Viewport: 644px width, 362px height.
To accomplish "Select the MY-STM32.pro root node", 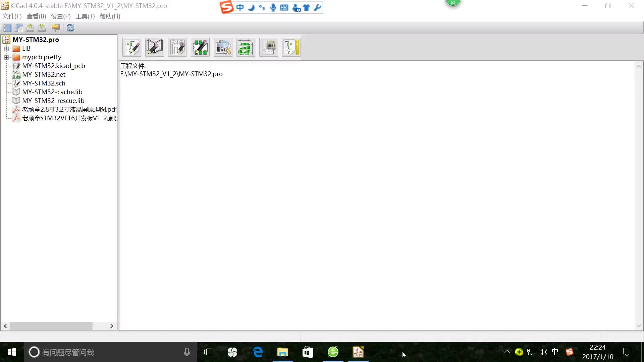I will [x=36, y=40].
